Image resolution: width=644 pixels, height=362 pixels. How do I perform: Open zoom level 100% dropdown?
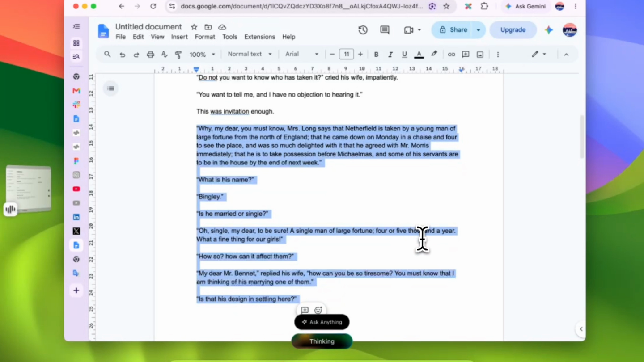coord(202,55)
